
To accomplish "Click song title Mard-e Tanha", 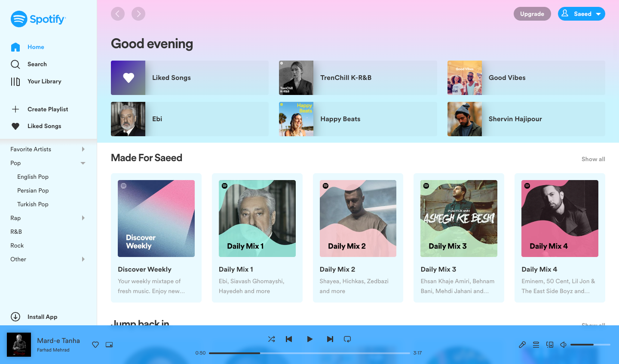I will [58, 340].
